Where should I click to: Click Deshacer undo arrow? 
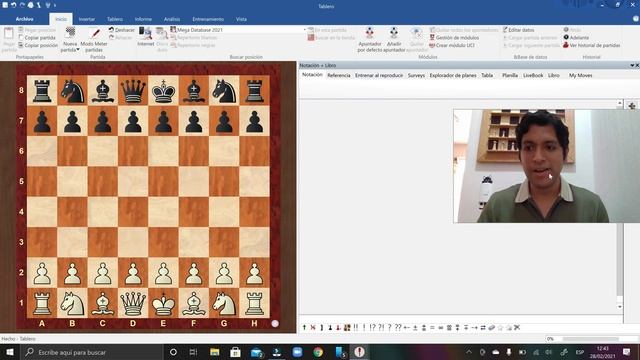tap(111, 30)
